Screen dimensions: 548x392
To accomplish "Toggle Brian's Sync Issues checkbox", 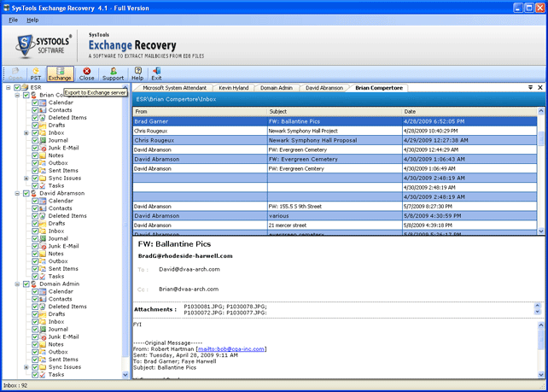I will [x=35, y=178].
